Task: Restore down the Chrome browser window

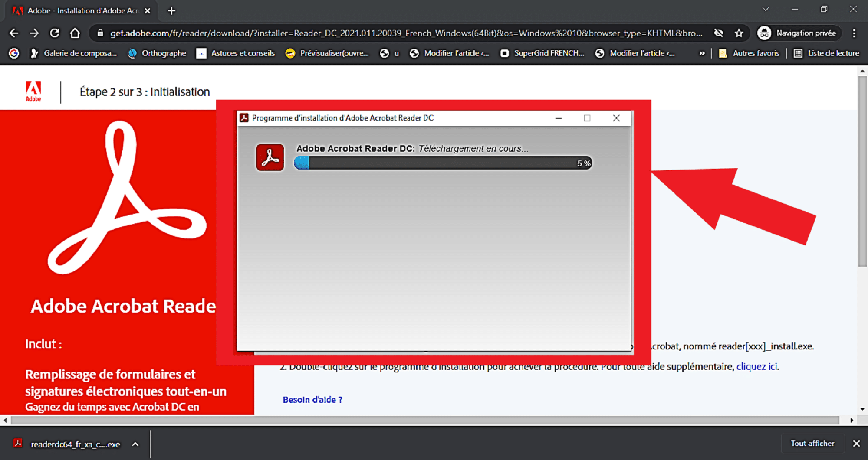Action: (824, 9)
